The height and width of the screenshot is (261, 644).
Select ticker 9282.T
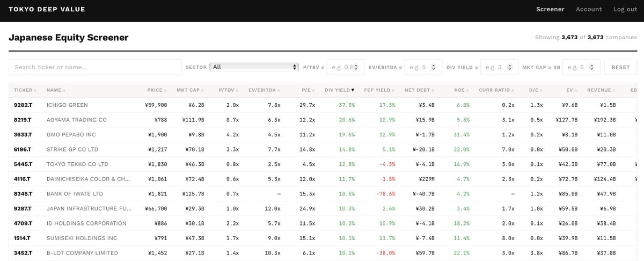(x=23, y=105)
